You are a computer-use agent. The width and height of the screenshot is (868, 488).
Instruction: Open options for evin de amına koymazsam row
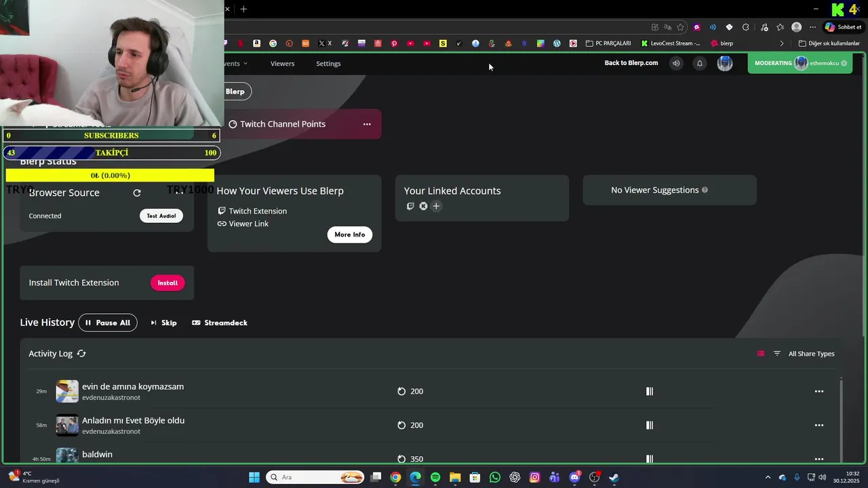coord(819,391)
